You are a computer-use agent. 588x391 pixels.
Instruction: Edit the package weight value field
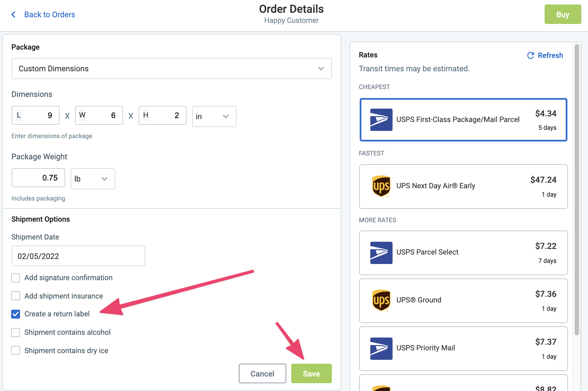pyautogui.click(x=38, y=178)
